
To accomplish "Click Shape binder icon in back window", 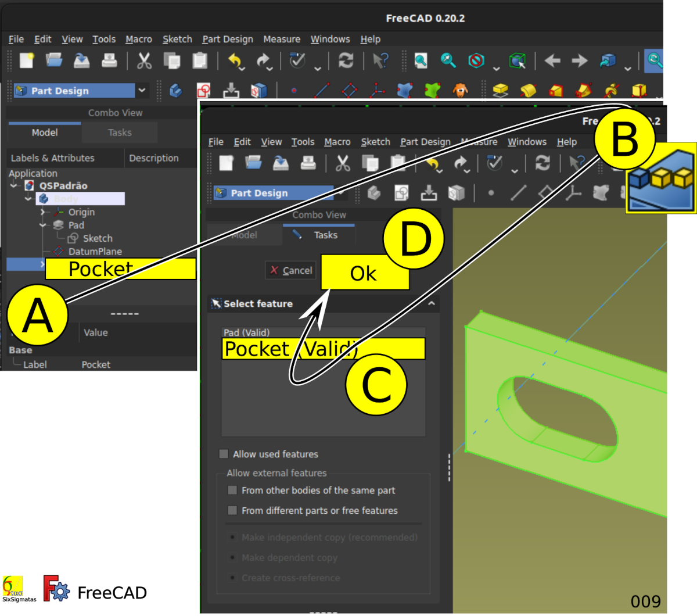I will click(x=405, y=91).
